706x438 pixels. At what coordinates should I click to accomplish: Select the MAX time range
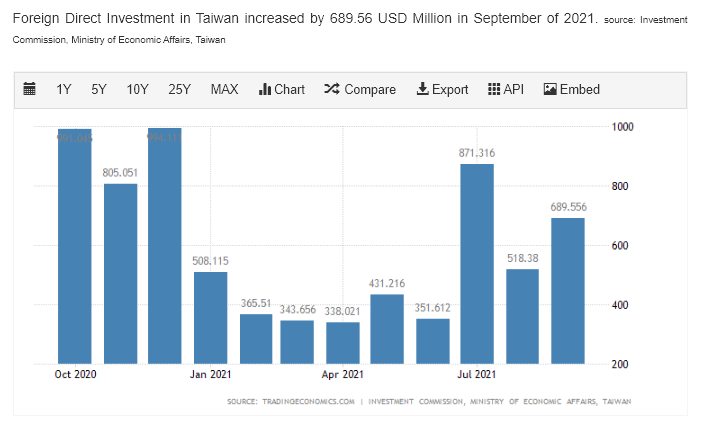point(224,89)
